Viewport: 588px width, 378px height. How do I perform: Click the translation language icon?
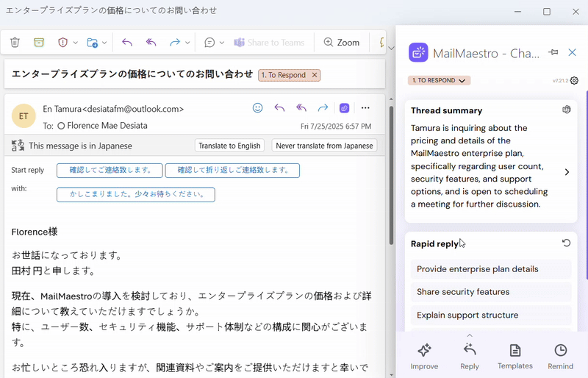(x=18, y=146)
